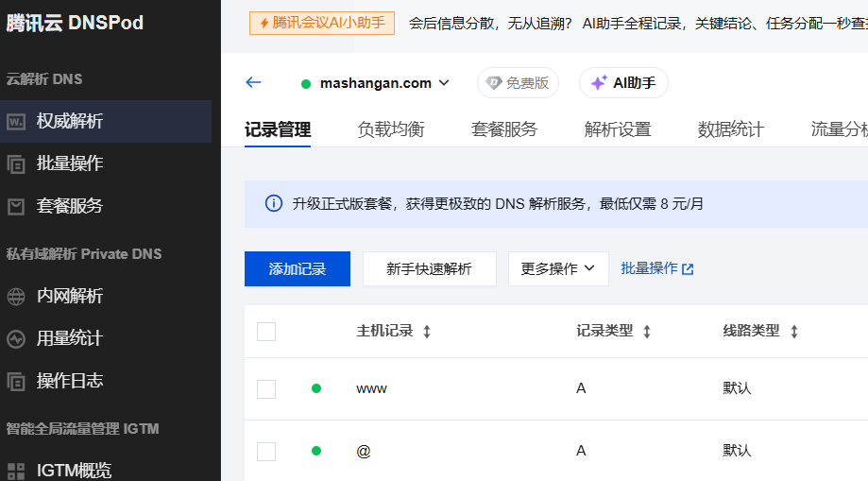Check the www record checkbox
This screenshot has width=868, height=481.
point(266,389)
